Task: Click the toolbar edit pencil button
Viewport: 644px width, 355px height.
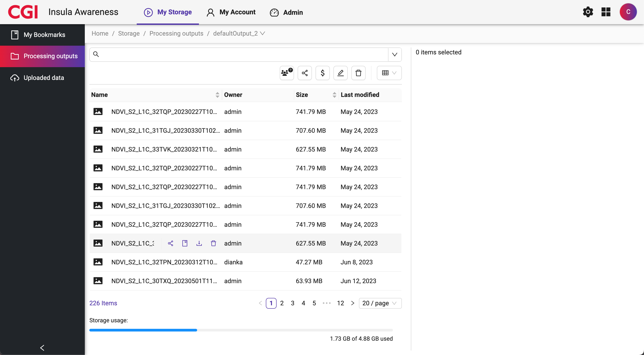Action: tap(341, 73)
